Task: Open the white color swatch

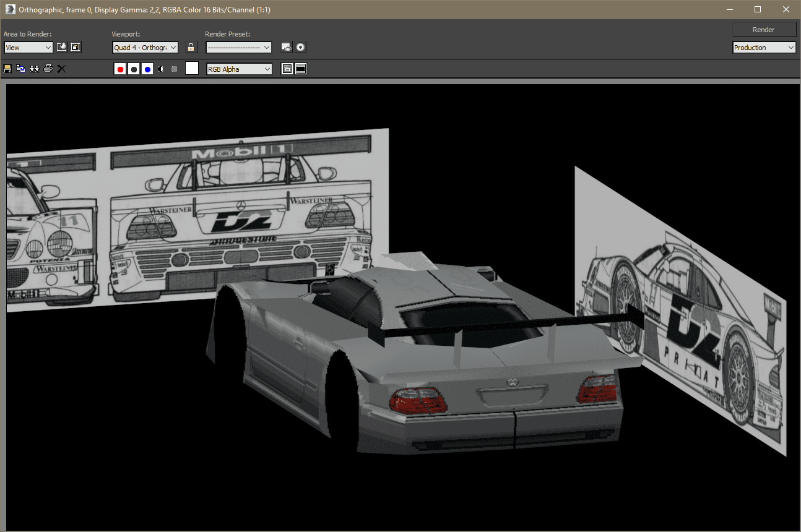Action: tap(192, 69)
